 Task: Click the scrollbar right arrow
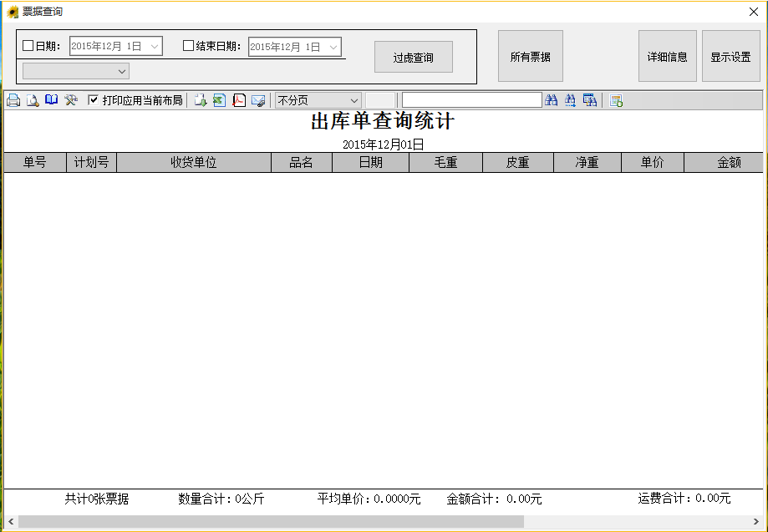756,522
